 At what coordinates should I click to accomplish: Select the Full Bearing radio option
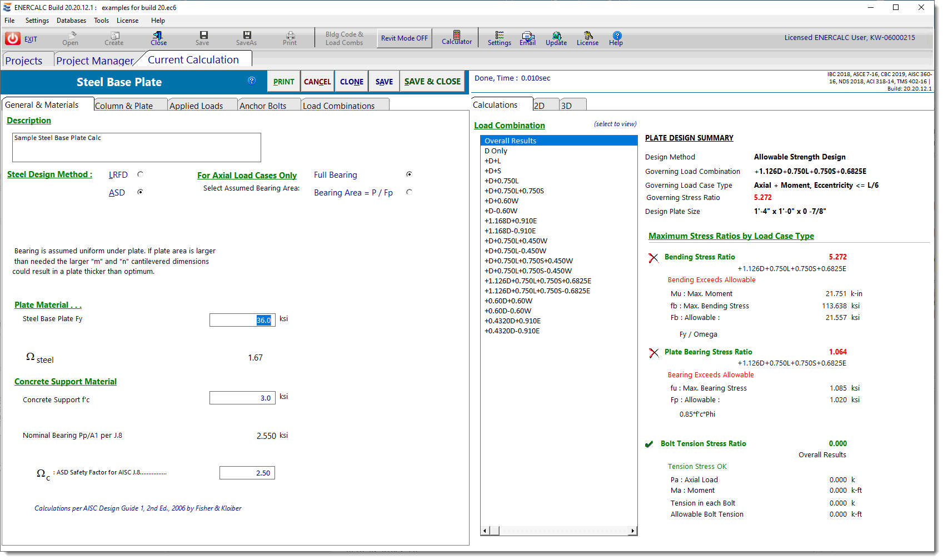pos(410,174)
